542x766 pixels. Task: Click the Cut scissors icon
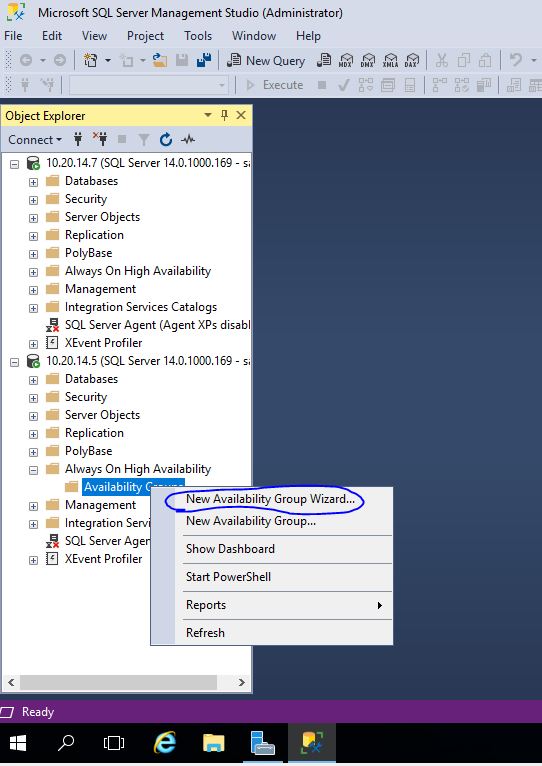pyautogui.click(x=442, y=60)
